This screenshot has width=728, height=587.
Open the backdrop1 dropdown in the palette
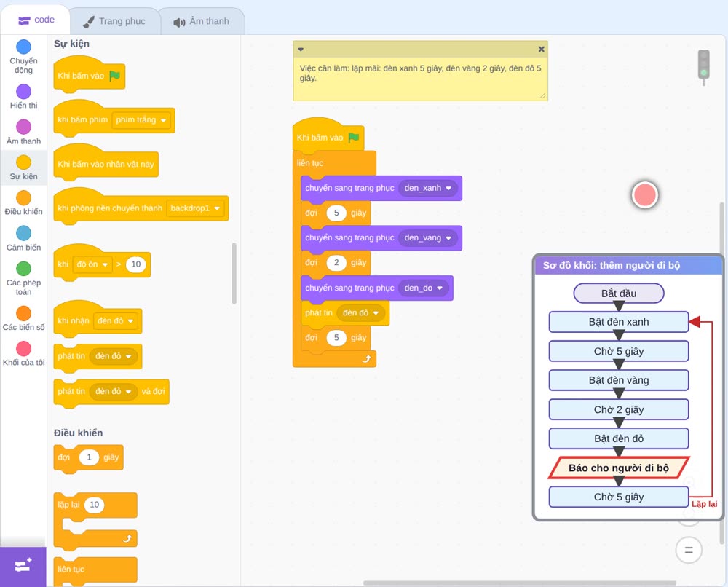click(195, 208)
